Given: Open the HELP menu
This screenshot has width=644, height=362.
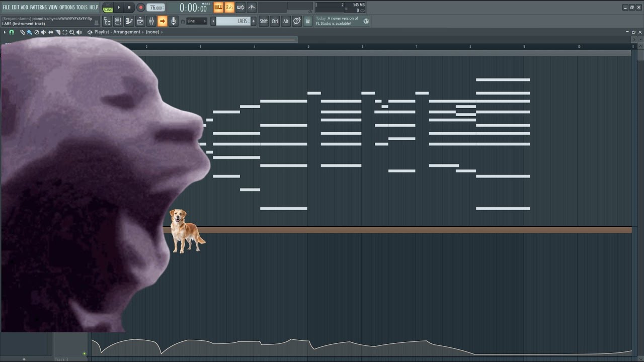Looking at the screenshot, I should tap(94, 7).
